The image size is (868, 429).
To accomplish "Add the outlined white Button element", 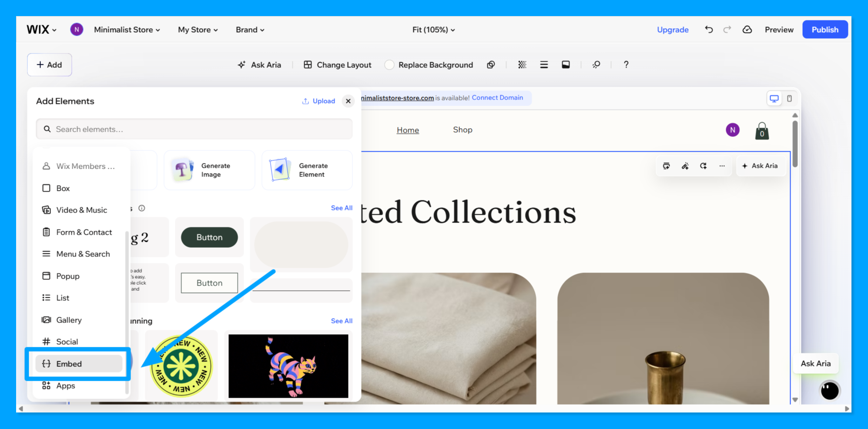I will click(209, 283).
